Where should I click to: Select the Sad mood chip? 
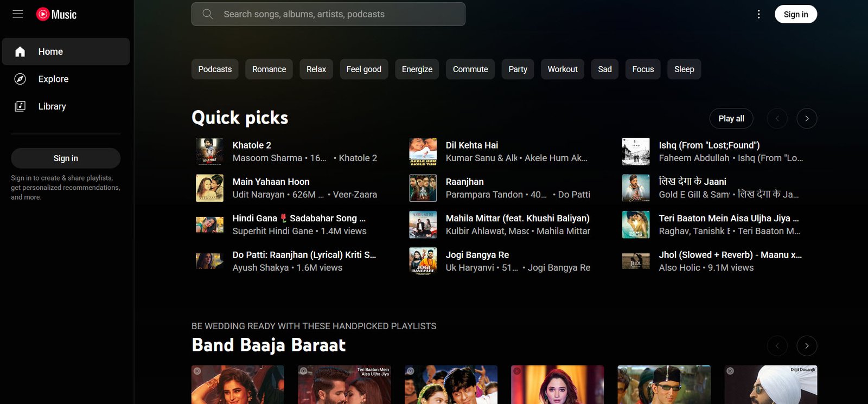(605, 69)
